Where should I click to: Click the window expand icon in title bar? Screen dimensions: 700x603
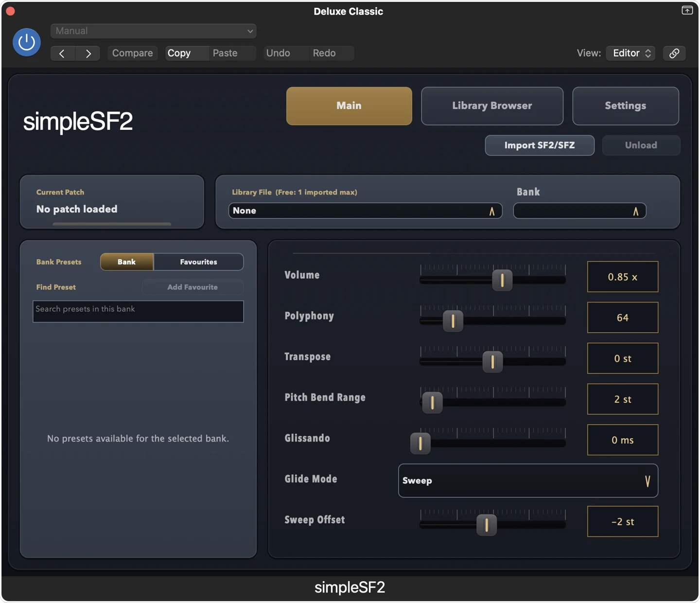687,10
